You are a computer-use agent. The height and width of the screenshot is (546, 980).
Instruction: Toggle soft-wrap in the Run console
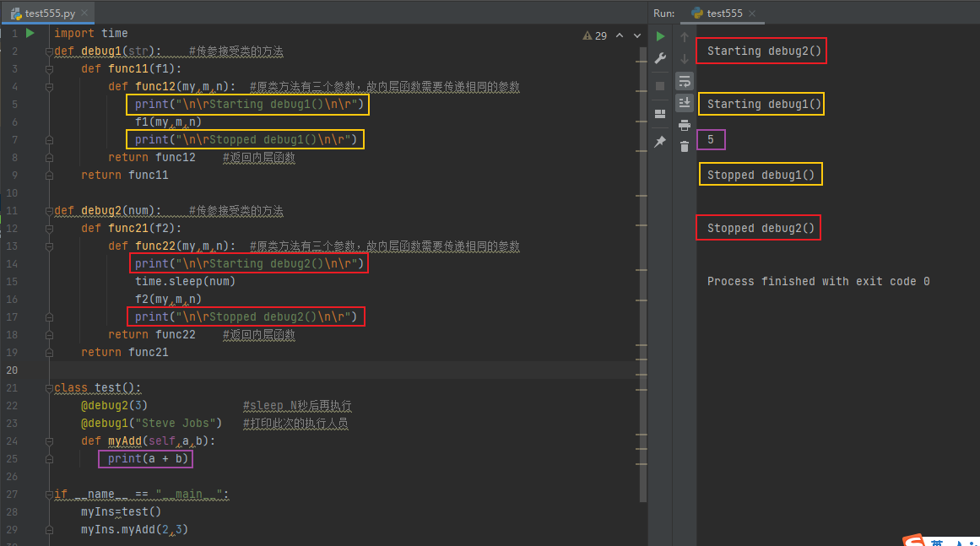pos(685,81)
